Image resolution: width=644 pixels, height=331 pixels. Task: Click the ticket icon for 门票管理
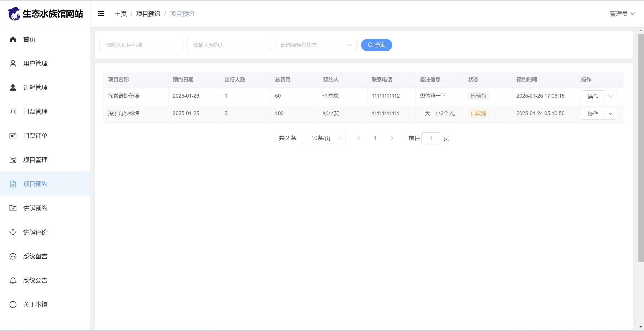(x=13, y=112)
